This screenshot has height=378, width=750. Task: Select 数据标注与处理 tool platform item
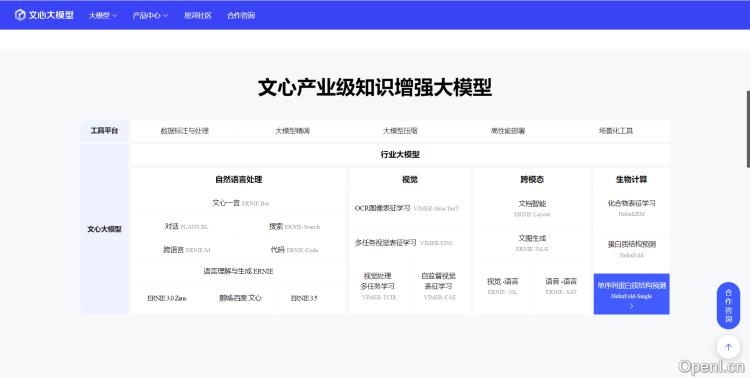(x=185, y=131)
